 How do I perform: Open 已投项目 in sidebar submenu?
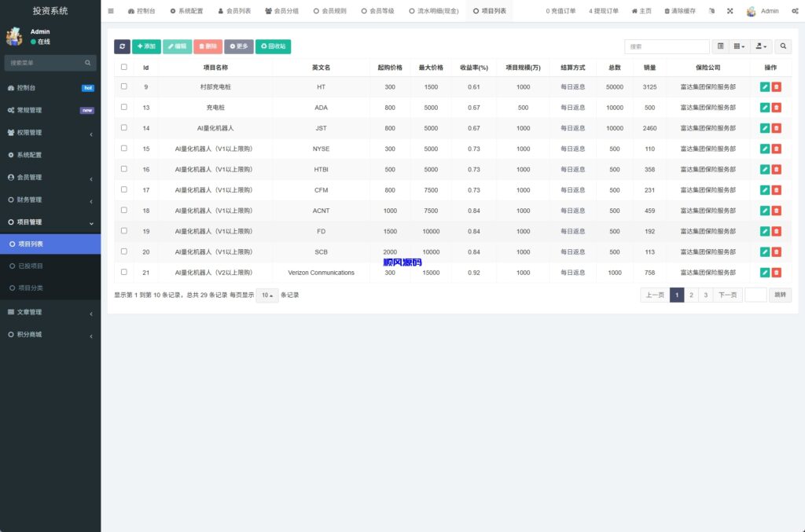pyautogui.click(x=50, y=266)
